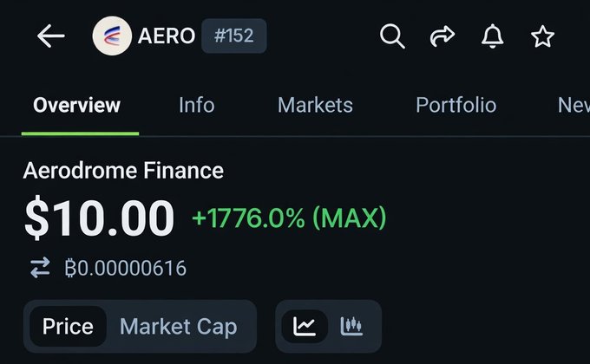Tap the Aerodrome coin logo

tap(112, 36)
